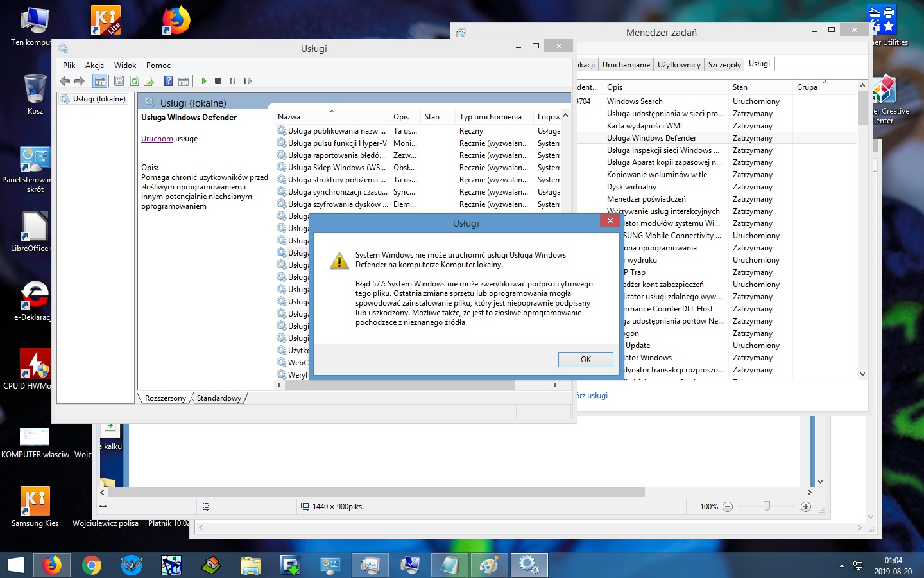Open the Pomoc menu
The image size is (924, 578).
click(158, 66)
